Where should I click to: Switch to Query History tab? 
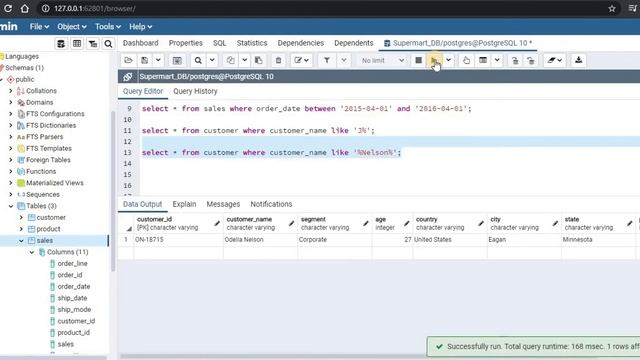195,91
